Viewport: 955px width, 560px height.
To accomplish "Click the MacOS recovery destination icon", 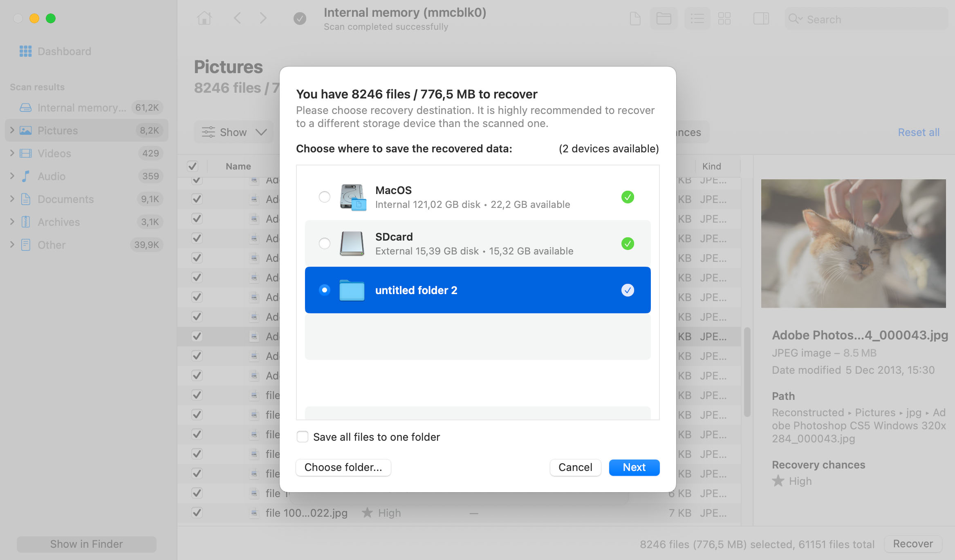I will coord(352,196).
